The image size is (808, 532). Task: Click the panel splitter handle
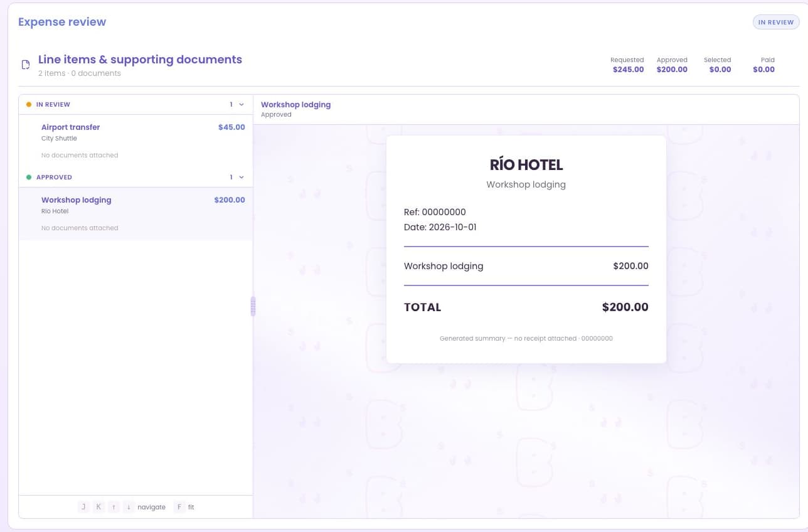pyautogui.click(x=253, y=306)
